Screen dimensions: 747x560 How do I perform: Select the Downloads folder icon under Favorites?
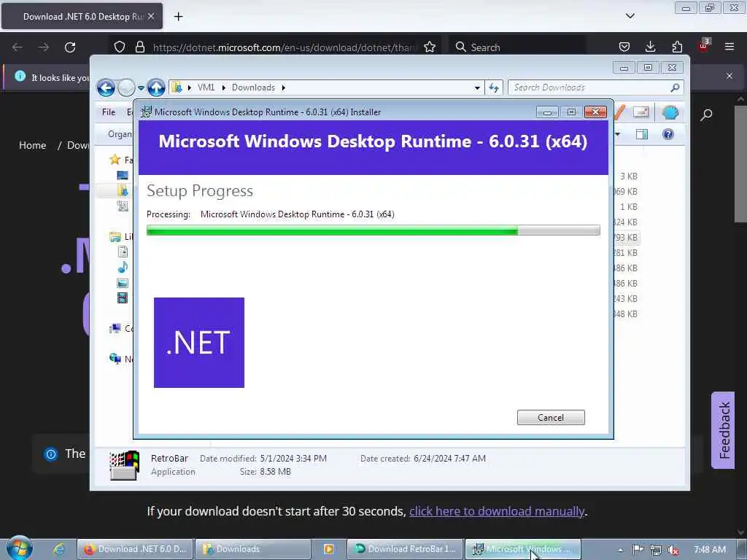[123, 190]
